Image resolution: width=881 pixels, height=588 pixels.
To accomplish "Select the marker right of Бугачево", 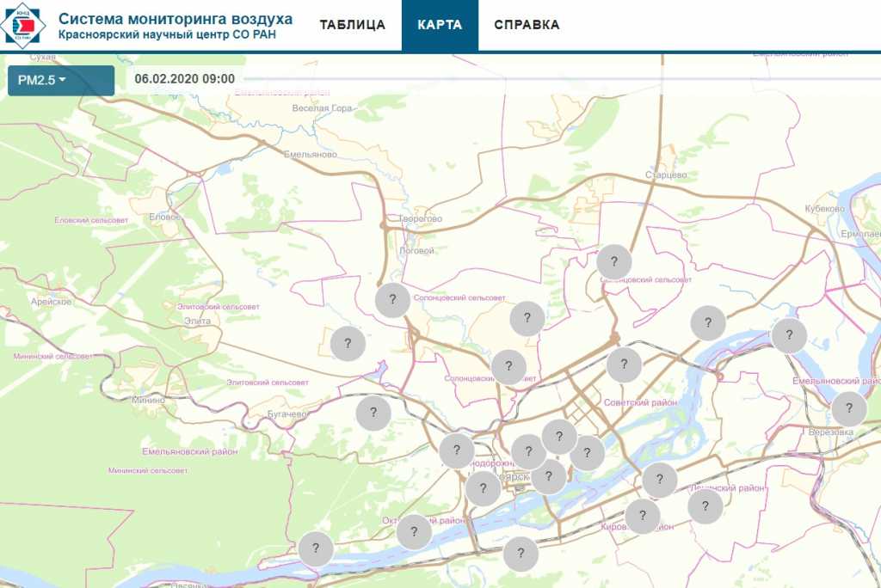I will pos(373,413).
